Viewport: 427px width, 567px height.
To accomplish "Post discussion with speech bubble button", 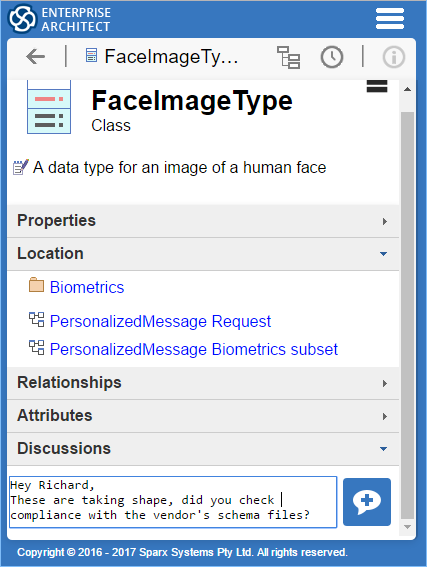I will coord(367,502).
